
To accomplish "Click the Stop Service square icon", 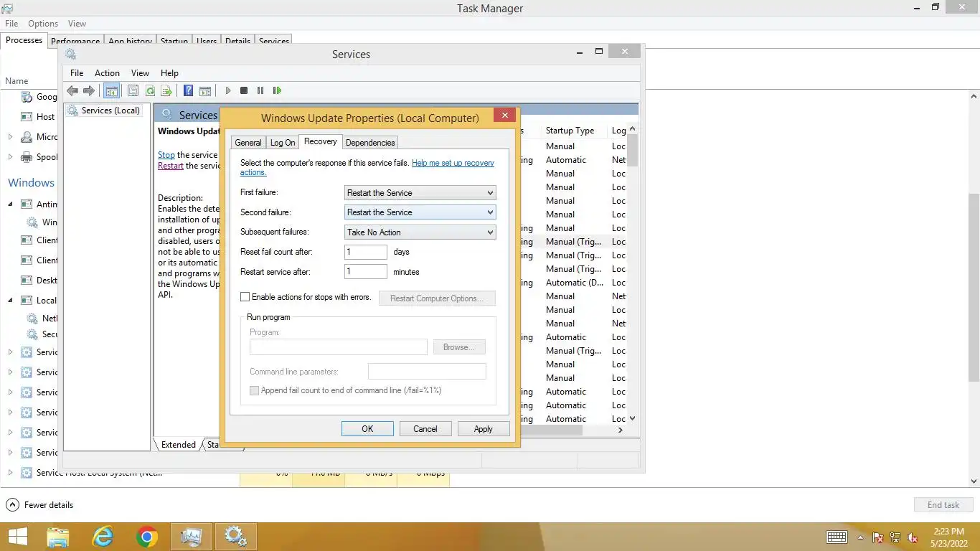I will pos(244,90).
